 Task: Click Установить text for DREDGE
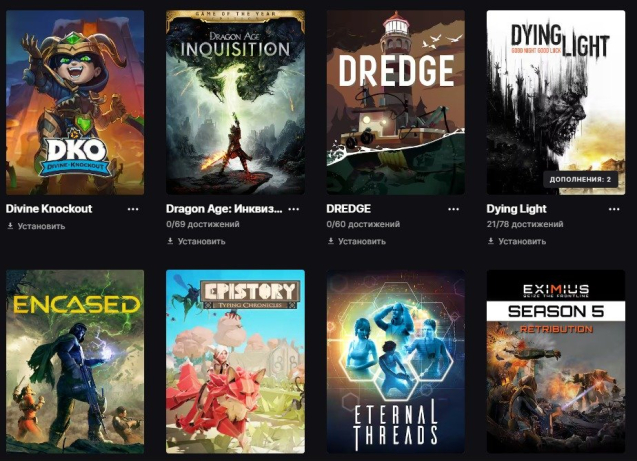click(362, 241)
